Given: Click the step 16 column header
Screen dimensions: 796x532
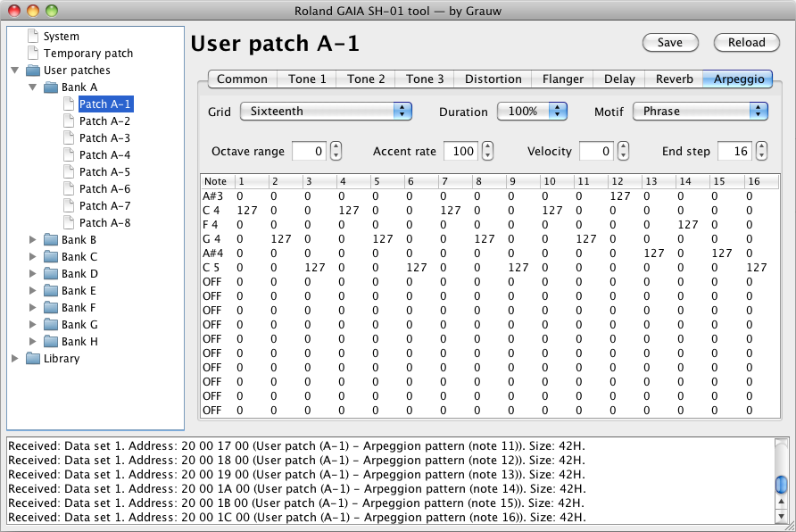Looking at the screenshot, I should tap(762, 181).
